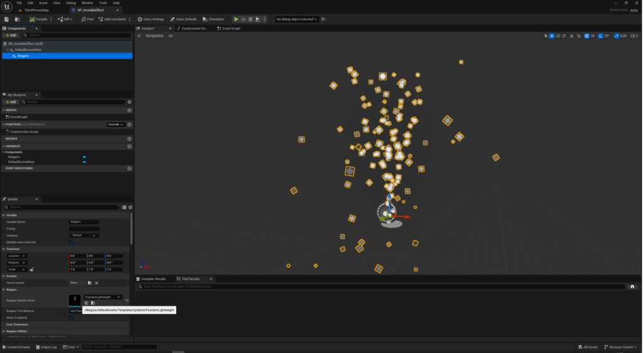
Task: Open Details property matrix grid icon
Action: pyautogui.click(x=124, y=208)
